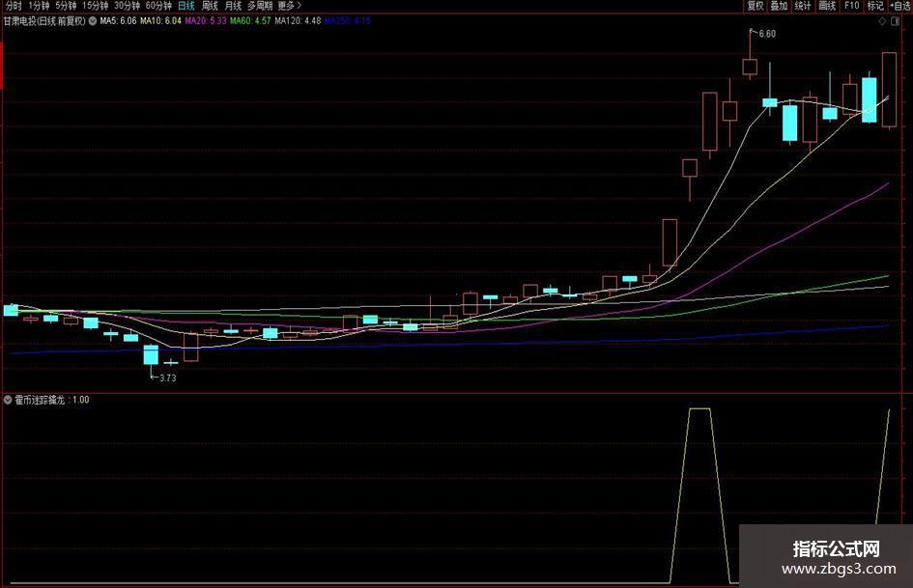913x588 pixels.
Task: Click the MA20: 5.33 label
Action: [206, 21]
